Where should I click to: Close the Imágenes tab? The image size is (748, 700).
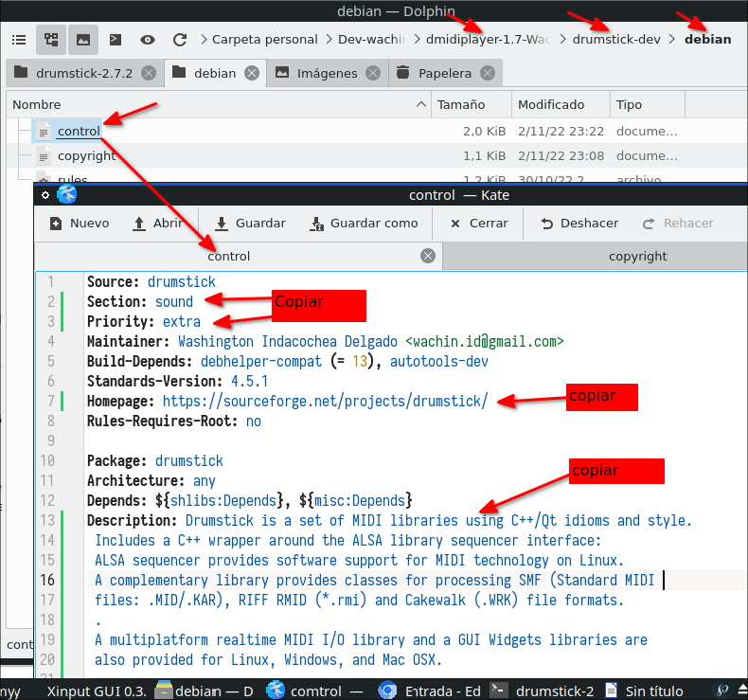(x=373, y=73)
